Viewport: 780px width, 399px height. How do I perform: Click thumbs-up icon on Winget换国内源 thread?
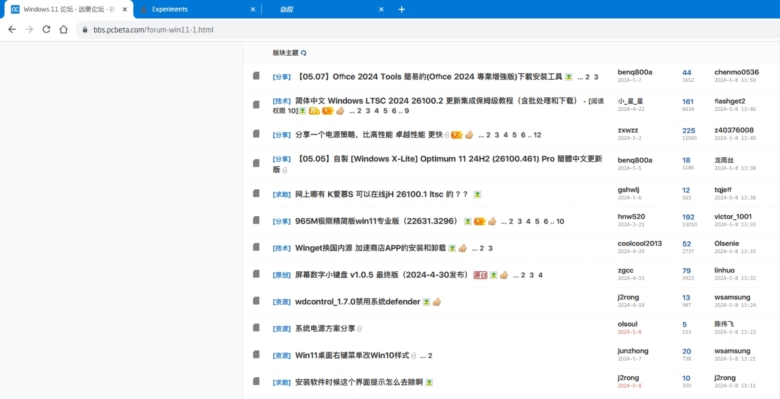462,248
